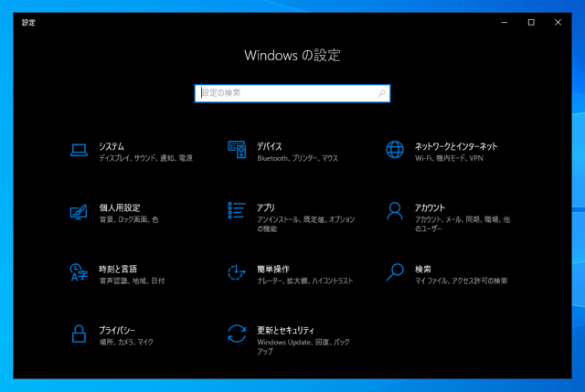585x392 pixels.
Task: Click the magnifier icon inside search box
Action: (382, 93)
